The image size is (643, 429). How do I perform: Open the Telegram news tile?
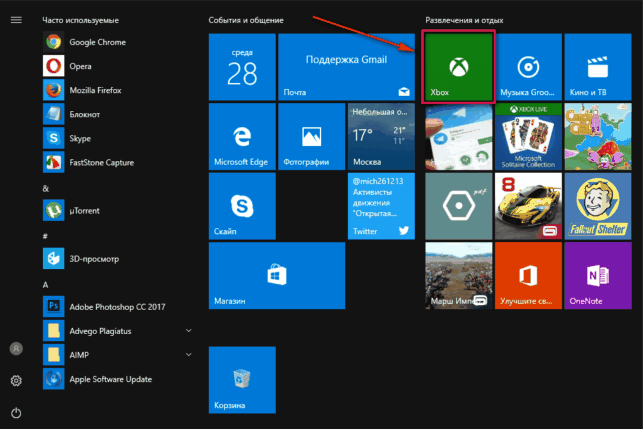(458, 137)
